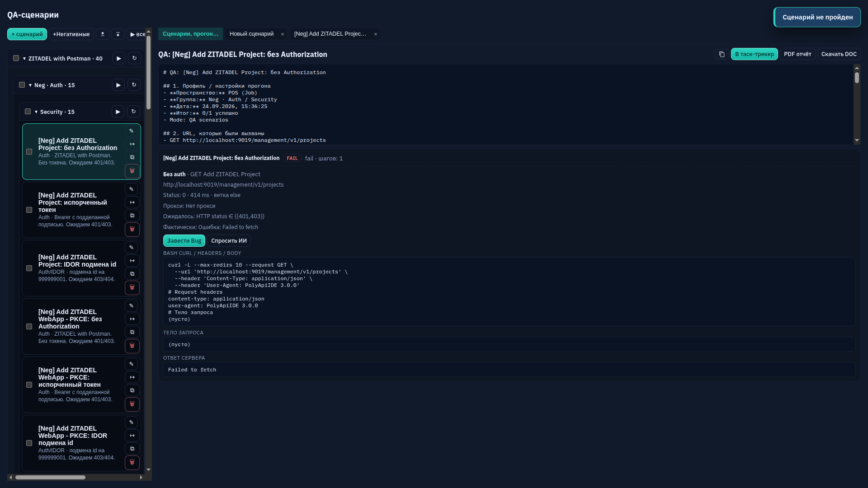Tick the ZITADEL with Postman checkbox
The width and height of the screenshot is (868, 488).
click(16, 58)
